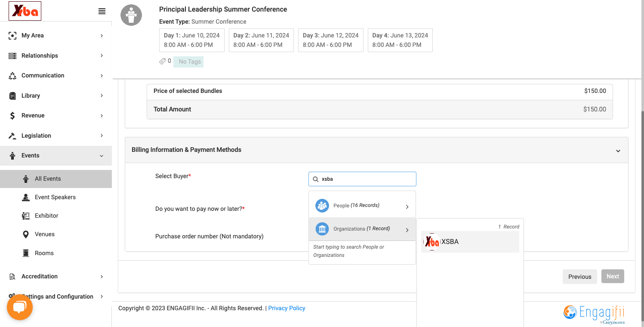Screen dimensions: 644x327
Task: Click the Legislation gavel icon
Action: point(12,136)
